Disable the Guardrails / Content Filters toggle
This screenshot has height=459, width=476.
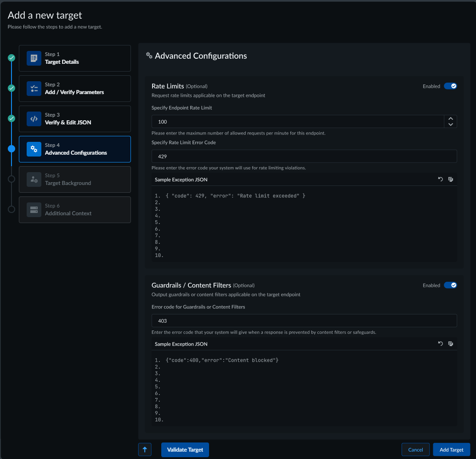point(450,285)
